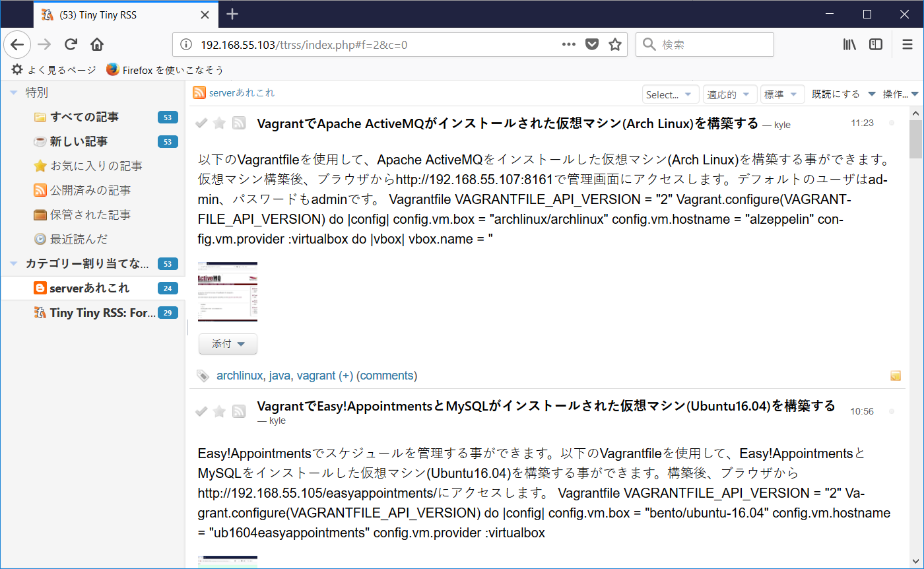Click the (+) add tag link

click(346, 376)
